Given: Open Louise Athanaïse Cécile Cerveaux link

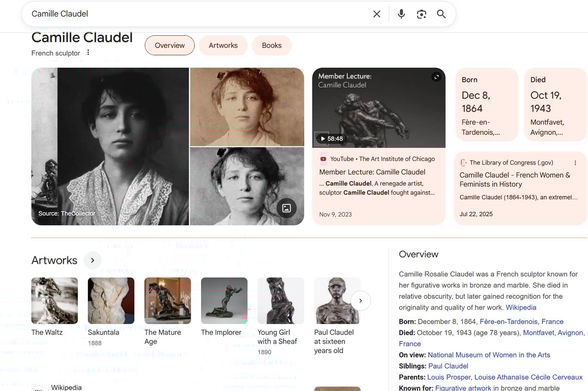Looking at the screenshot, I should point(528,377).
